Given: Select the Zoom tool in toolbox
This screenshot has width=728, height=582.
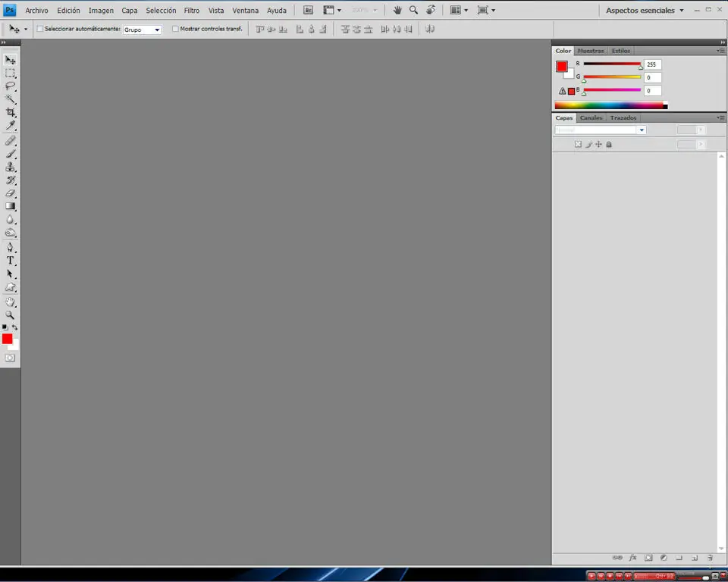Looking at the screenshot, I should coord(10,315).
